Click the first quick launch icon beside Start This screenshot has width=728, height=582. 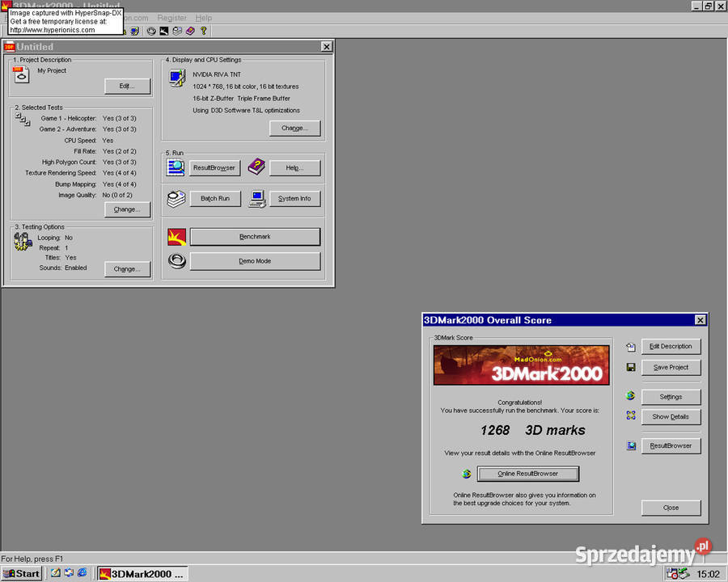[x=55, y=573]
